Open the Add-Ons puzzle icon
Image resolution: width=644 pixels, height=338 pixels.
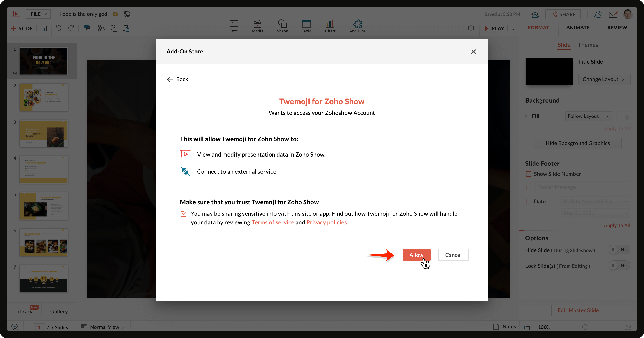point(357,26)
